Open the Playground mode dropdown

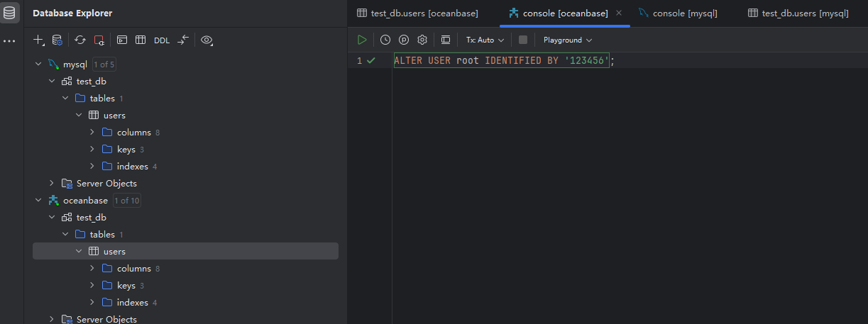point(567,40)
